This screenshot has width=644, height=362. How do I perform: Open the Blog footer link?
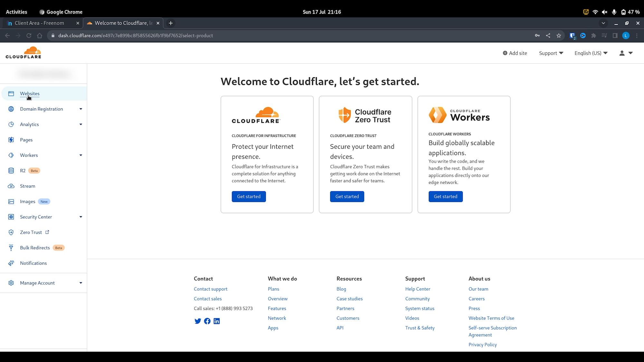[341, 289]
